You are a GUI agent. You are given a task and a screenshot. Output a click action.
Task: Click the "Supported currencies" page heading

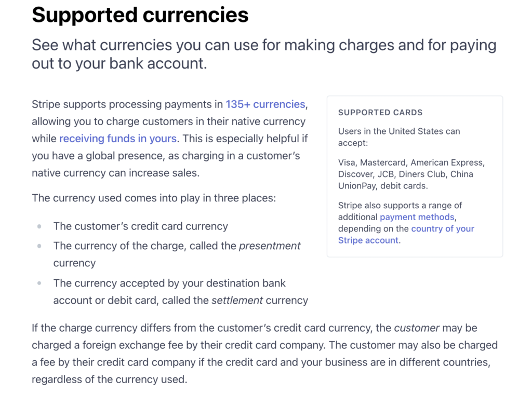pos(140,15)
